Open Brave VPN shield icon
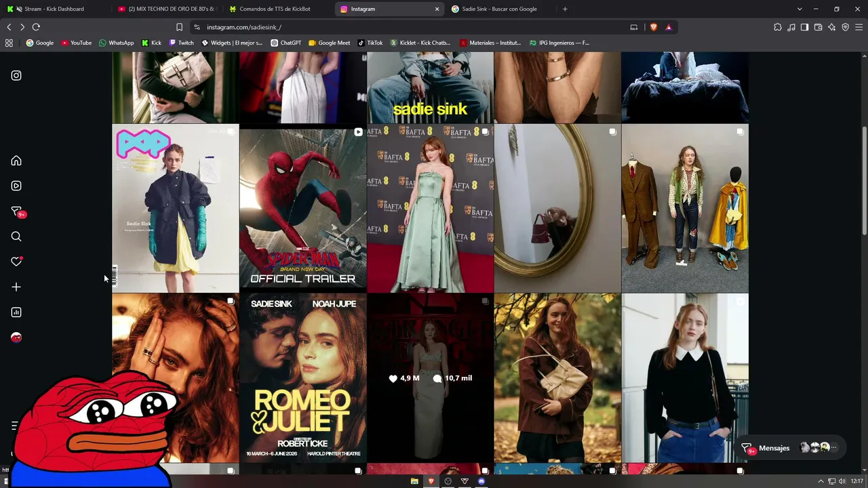868x488 pixels. tap(845, 27)
